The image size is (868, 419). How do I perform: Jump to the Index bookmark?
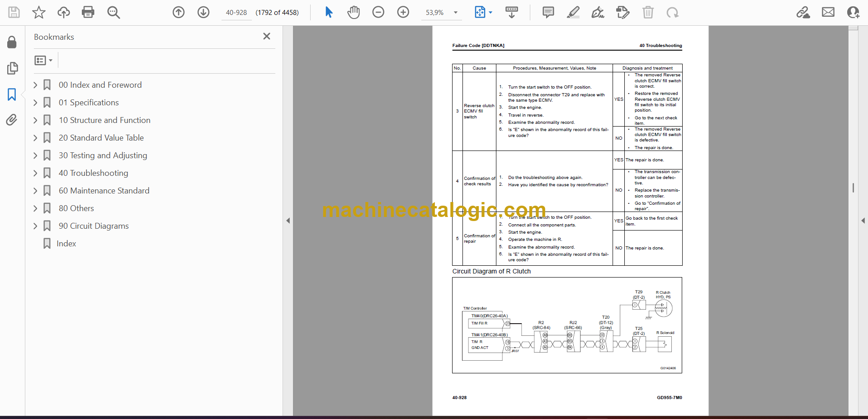(66, 244)
